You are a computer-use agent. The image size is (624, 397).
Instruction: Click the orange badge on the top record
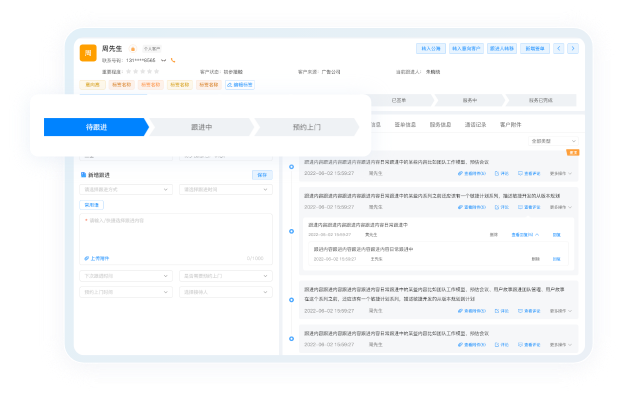click(x=573, y=152)
